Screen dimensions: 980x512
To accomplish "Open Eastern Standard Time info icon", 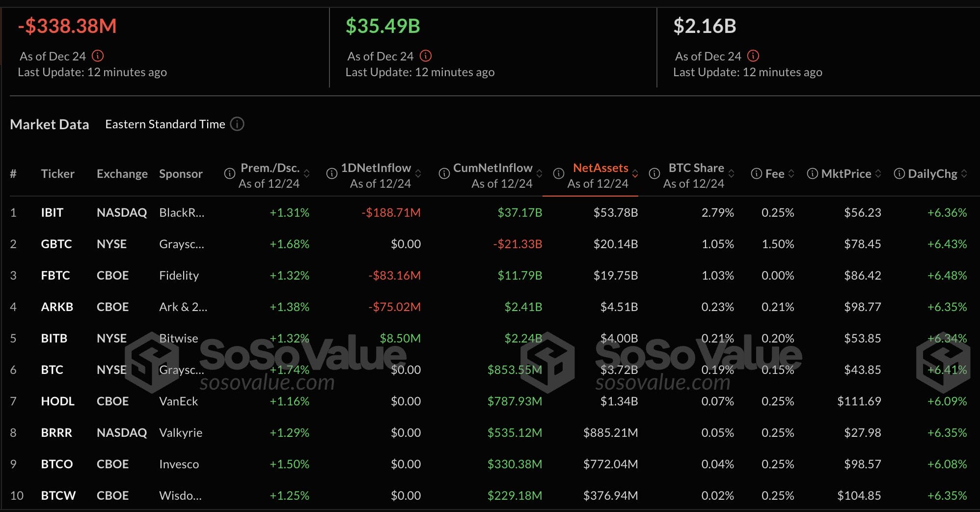I will pos(237,124).
